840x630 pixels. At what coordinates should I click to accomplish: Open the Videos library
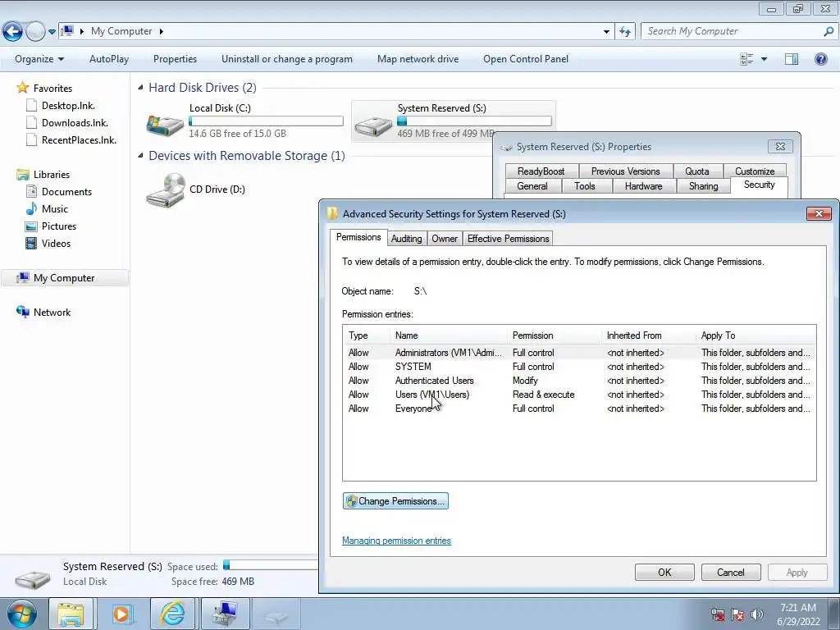pyautogui.click(x=48, y=243)
